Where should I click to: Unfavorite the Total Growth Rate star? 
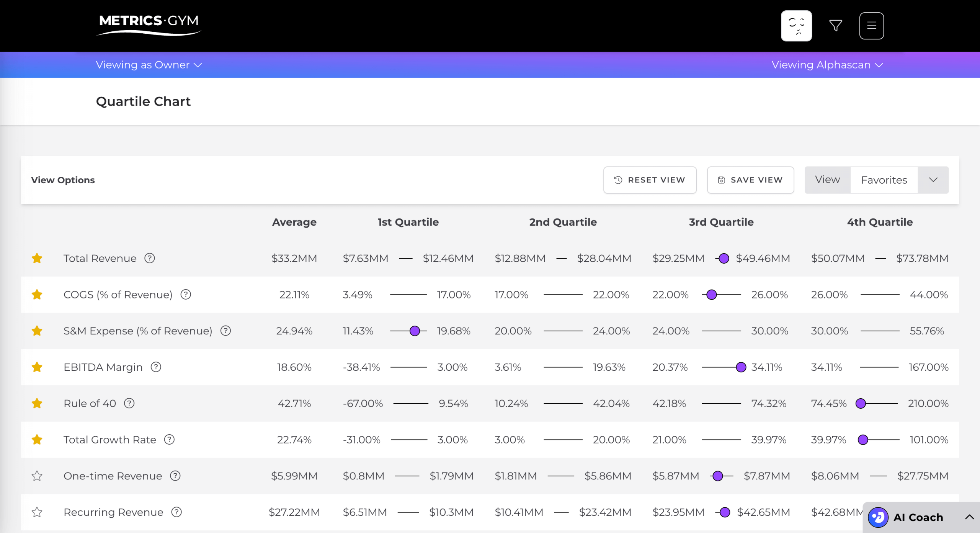37,440
